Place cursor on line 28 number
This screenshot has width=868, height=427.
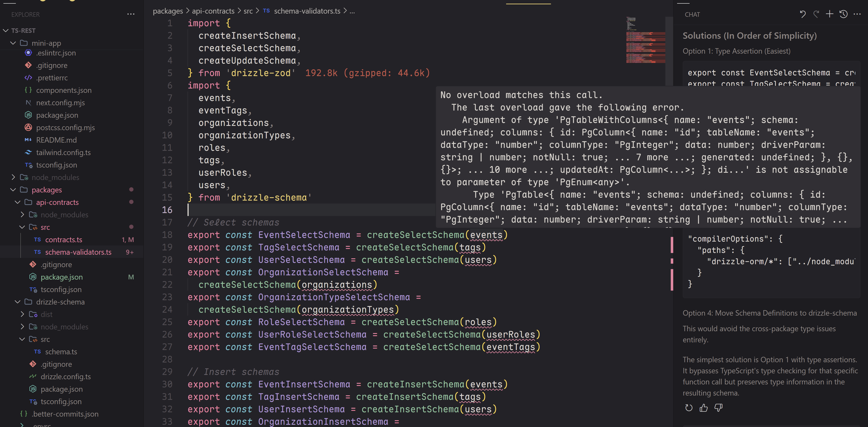pos(167,359)
